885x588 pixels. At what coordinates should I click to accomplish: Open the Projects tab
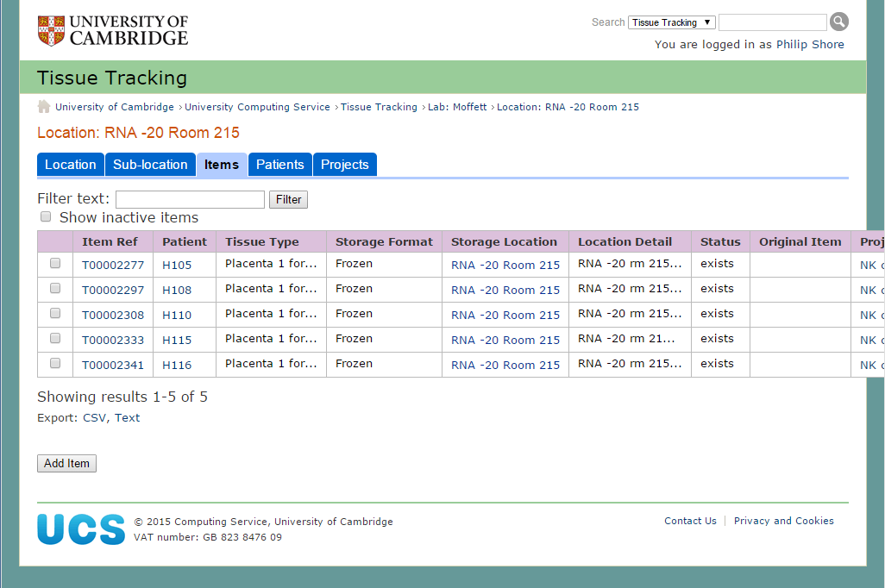345,165
